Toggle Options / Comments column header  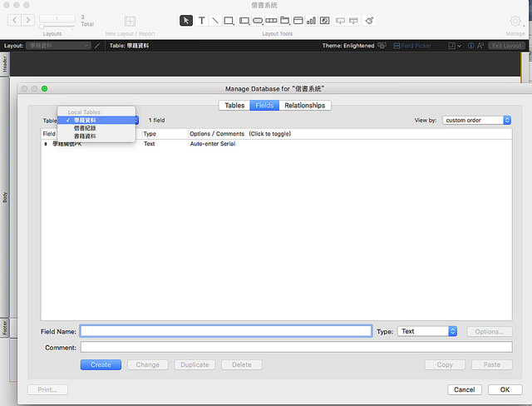coord(240,134)
